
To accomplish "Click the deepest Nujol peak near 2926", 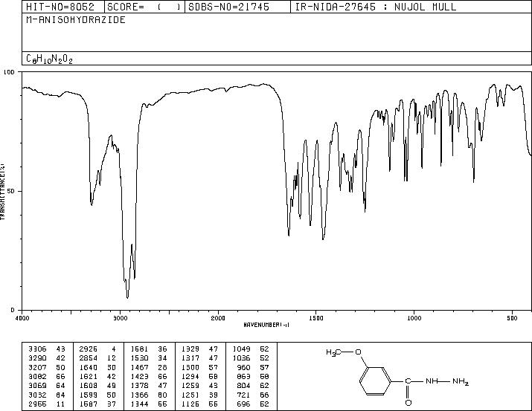I will click(127, 297).
